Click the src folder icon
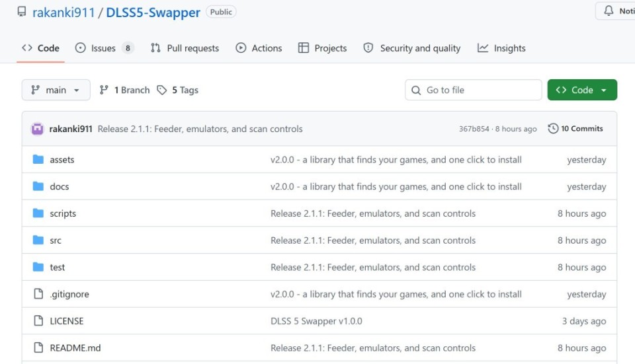The height and width of the screenshot is (364, 635). point(38,240)
